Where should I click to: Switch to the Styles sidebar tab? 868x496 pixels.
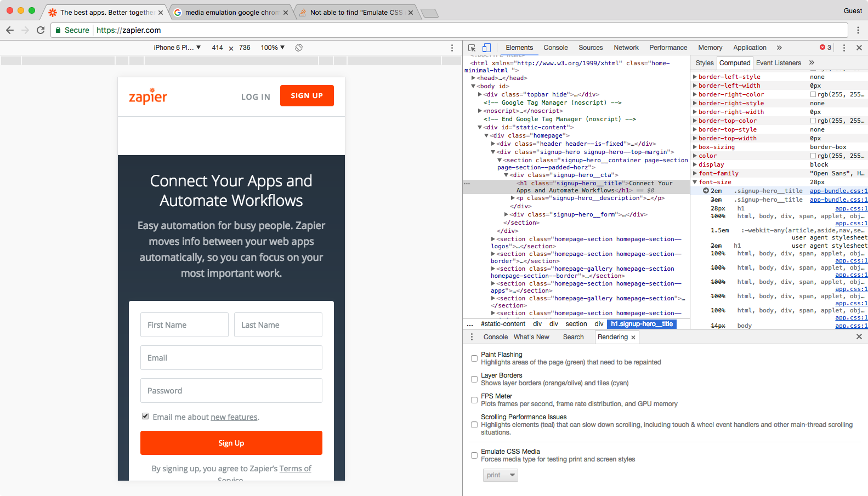click(705, 63)
